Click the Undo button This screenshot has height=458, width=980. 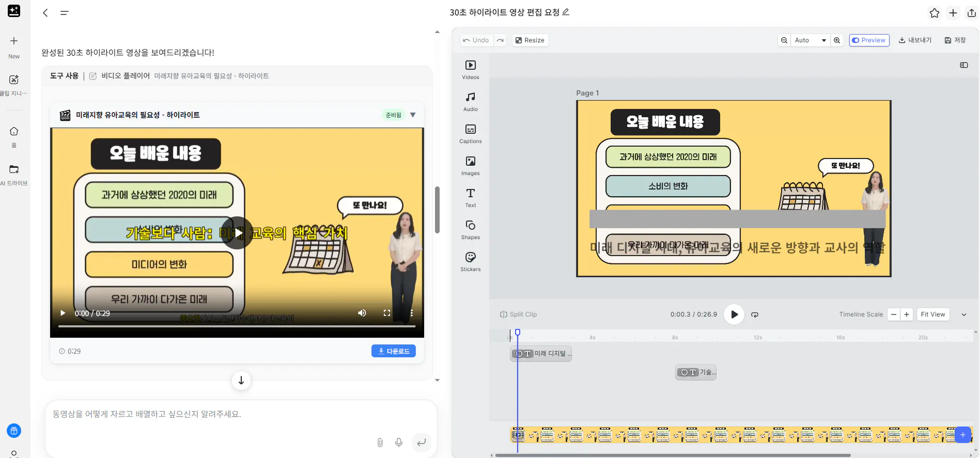(476, 40)
